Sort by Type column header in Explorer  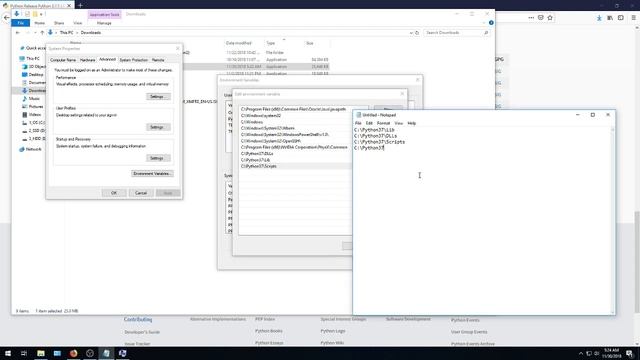click(271, 43)
